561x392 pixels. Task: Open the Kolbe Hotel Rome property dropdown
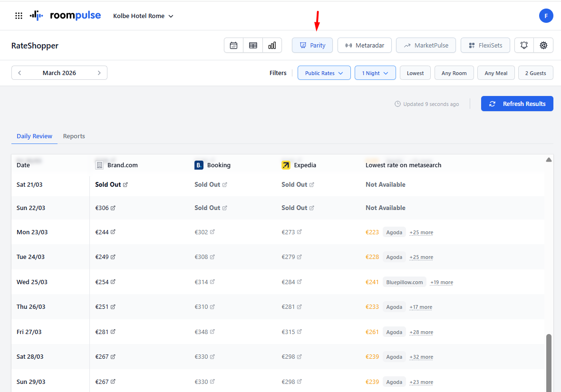click(x=143, y=16)
